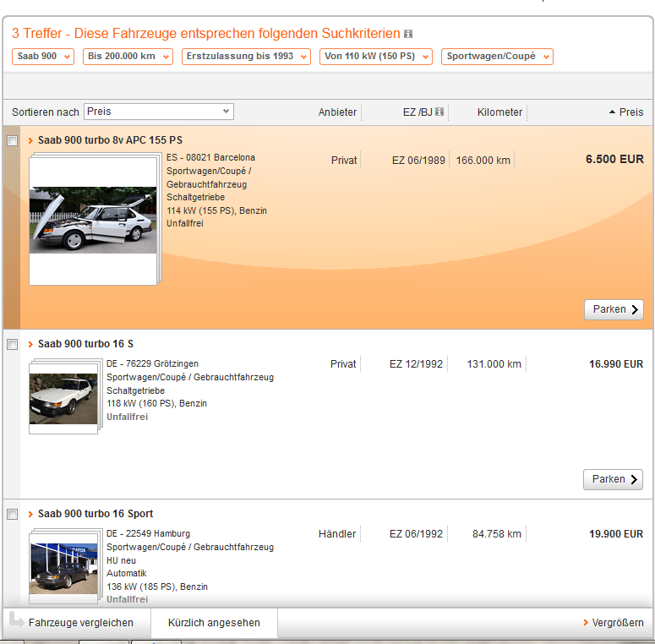655x644 pixels.
Task: Open the Saab 900 turbo 8v APC 155 PS listing
Action: pyautogui.click(x=110, y=140)
